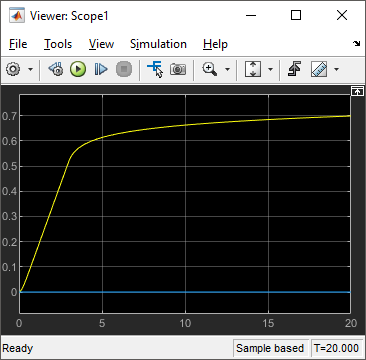Click the Scale Y-axis limits icon
The image size is (366, 360).
(253, 69)
